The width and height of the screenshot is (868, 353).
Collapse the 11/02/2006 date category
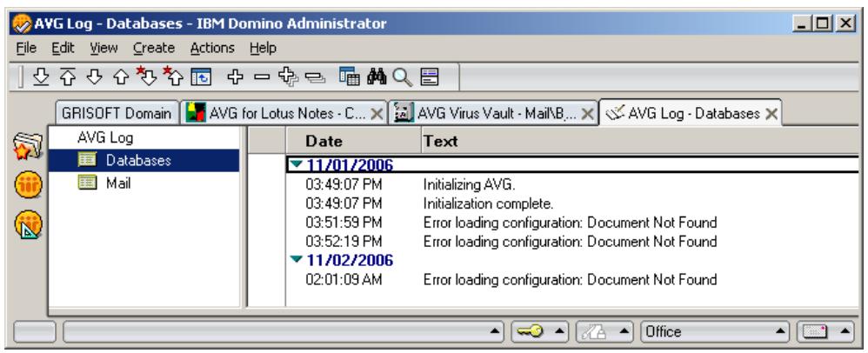tap(297, 259)
